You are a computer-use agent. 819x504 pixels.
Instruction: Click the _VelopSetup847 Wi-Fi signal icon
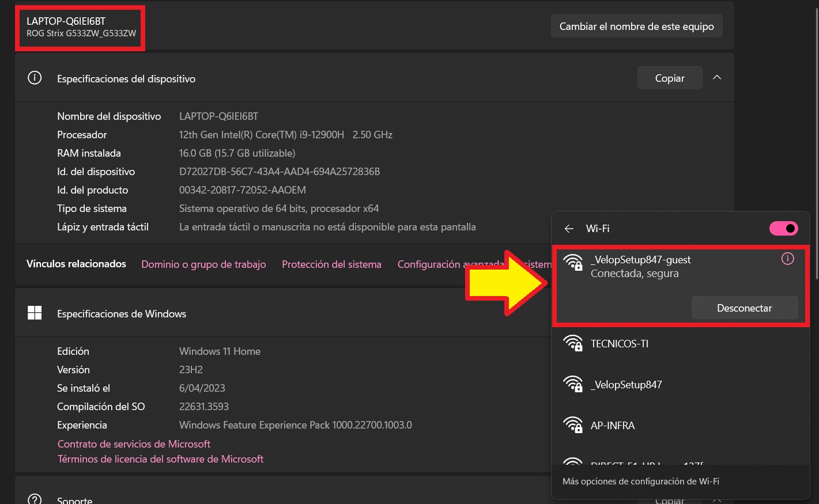pyautogui.click(x=572, y=384)
